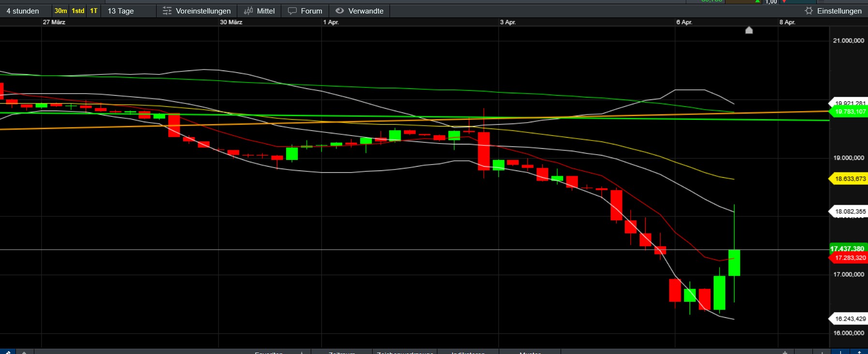This screenshot has height=354, width=868.
Task: Open chart Einstellungen gear settings
Action: (x=833, y=11)
